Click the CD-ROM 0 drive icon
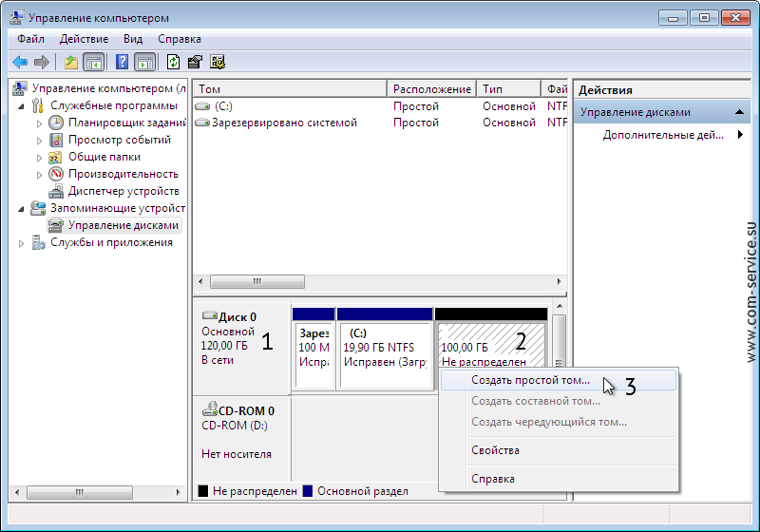760x532 pixels. (209, 409)
